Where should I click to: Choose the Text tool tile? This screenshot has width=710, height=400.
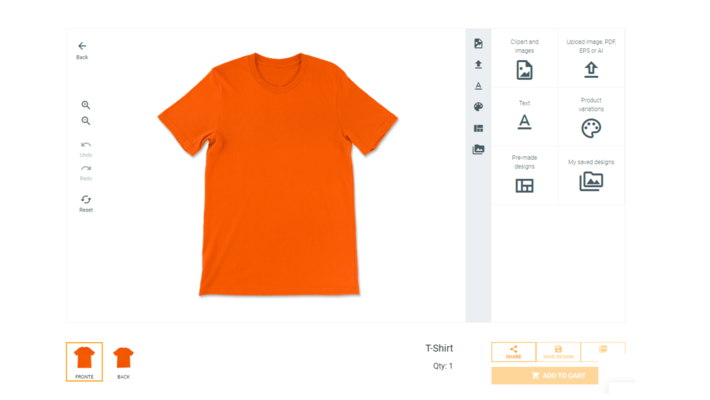click(524, 117)
